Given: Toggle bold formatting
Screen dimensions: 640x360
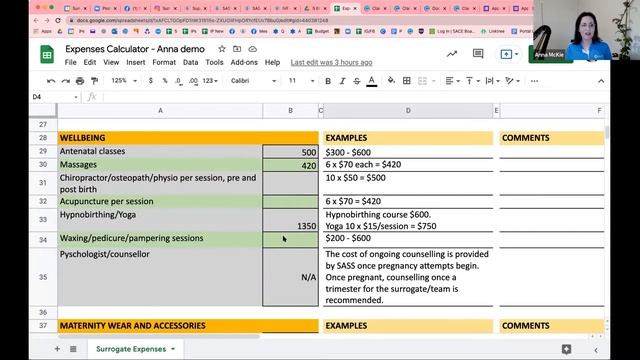Looking at the screenshot, I should (328, 81).
